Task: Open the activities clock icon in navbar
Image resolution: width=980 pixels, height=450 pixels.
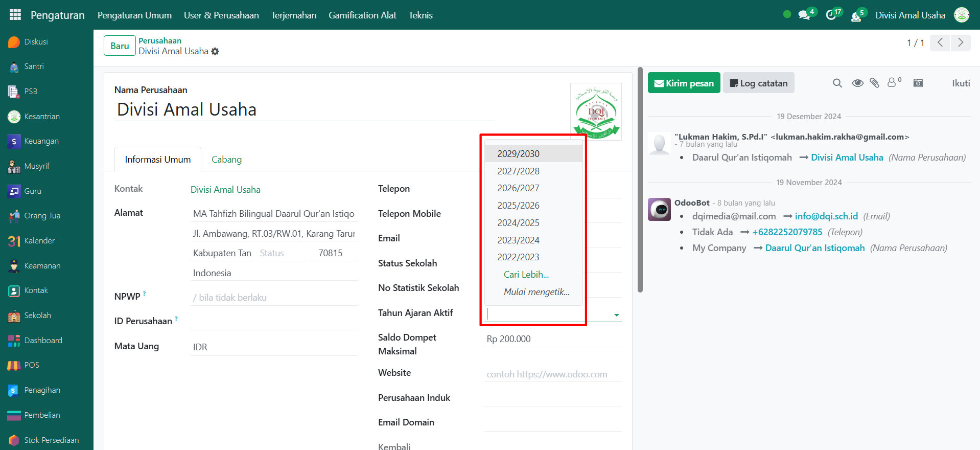Action: pyautogui.click(x=831, y=15)
